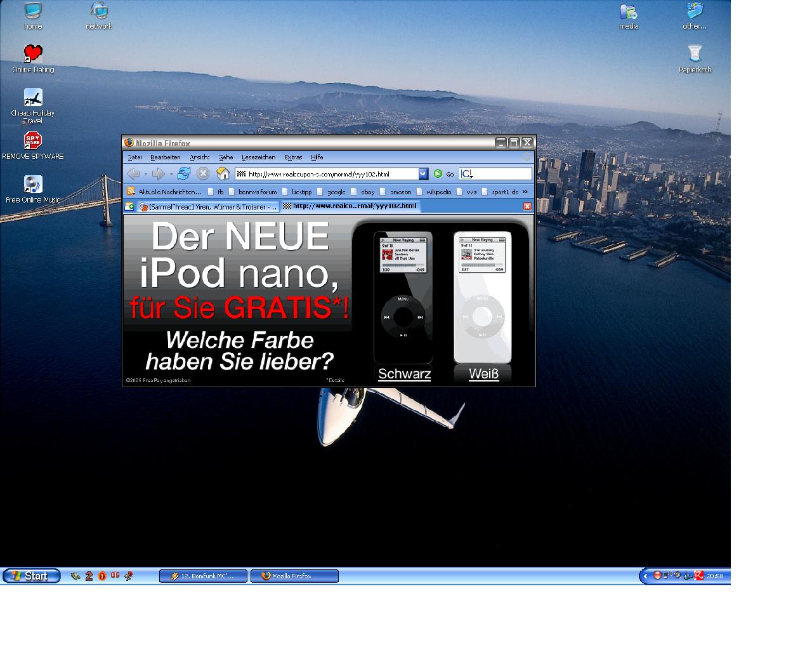Open the wikipedia bookmark
This screenshot has height=650, width=812.
pos(434,192)
